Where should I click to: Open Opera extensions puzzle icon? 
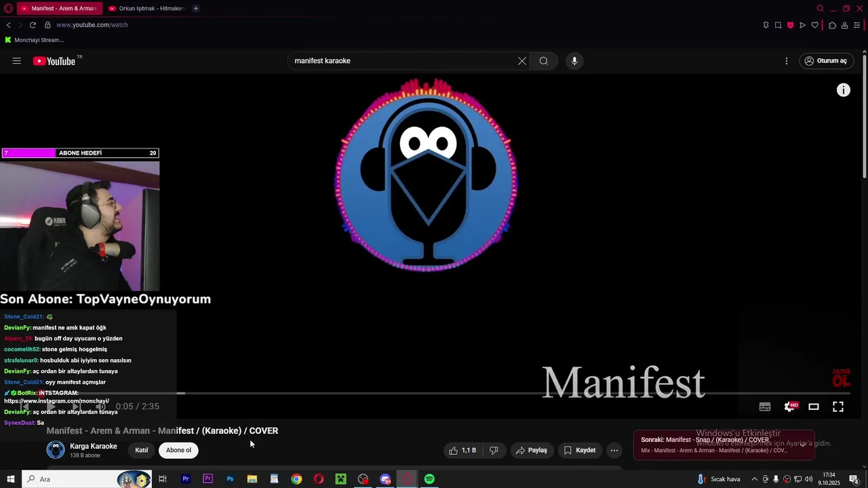pyautogui.click(x=832, y=25)
